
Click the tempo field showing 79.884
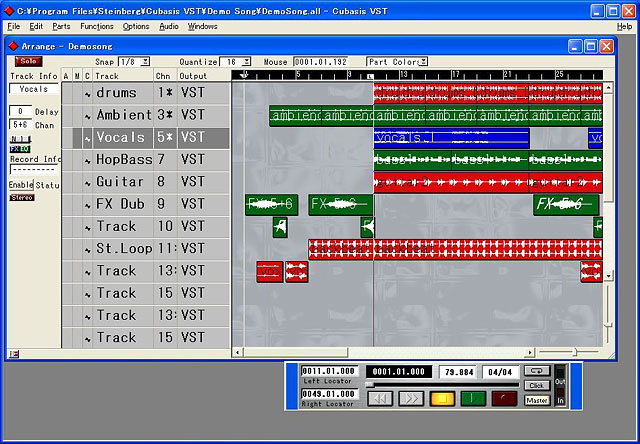(x=459, y=372)
